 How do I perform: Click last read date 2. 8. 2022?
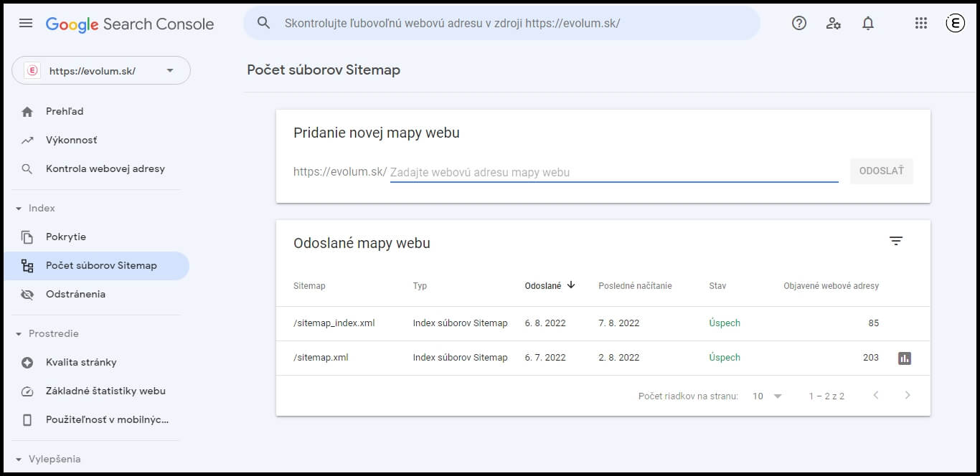(x=618, y=358)
